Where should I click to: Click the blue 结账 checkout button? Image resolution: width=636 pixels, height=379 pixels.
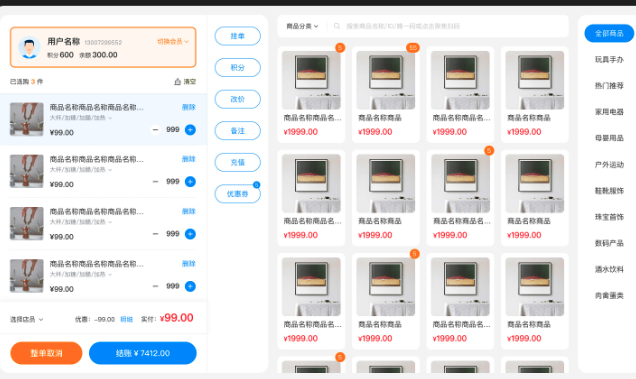143,353
